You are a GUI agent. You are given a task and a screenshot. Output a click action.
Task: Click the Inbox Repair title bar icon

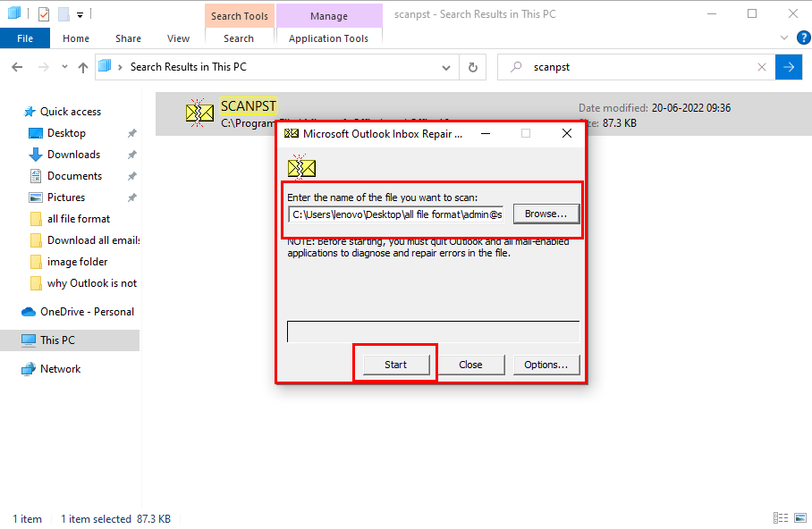292,133
